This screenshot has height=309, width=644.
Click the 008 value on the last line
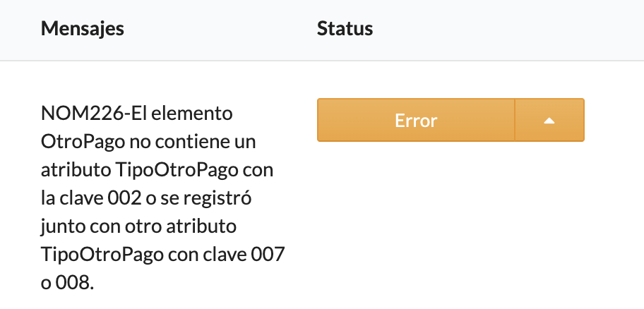[76, 284]
